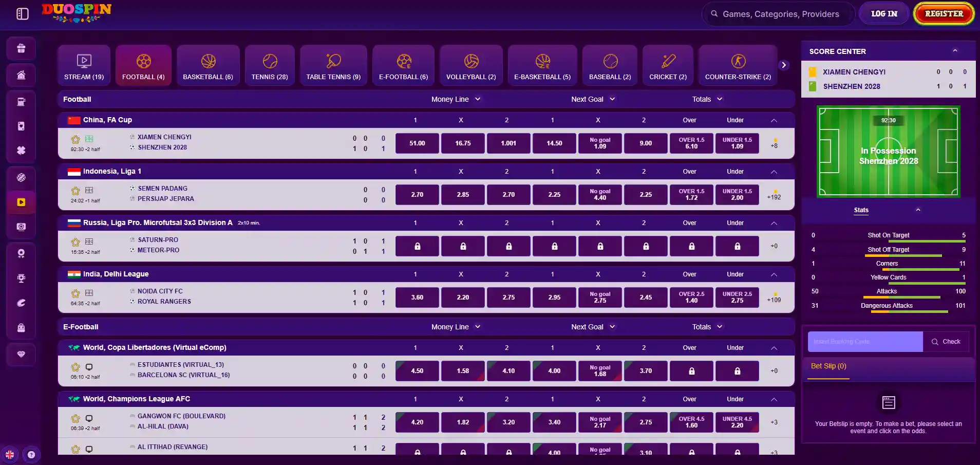Collapse the Indonesia, Liga 1 league section
This screenshot has width=980, height=465.
(774, 172)
